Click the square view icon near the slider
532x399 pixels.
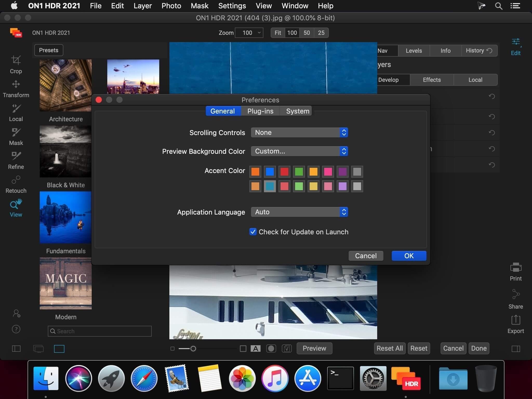point(243,349)
